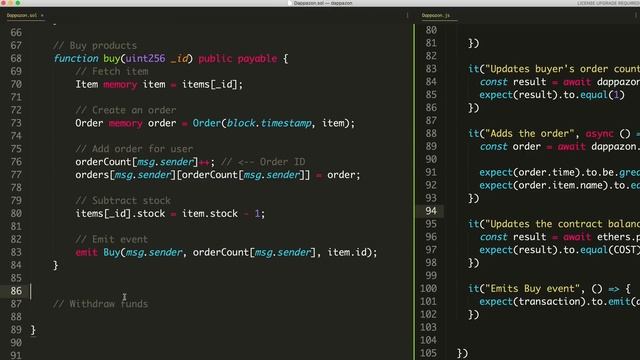Click 'it("Emits Buy event"' test line
640x360 pixels.
549,289
